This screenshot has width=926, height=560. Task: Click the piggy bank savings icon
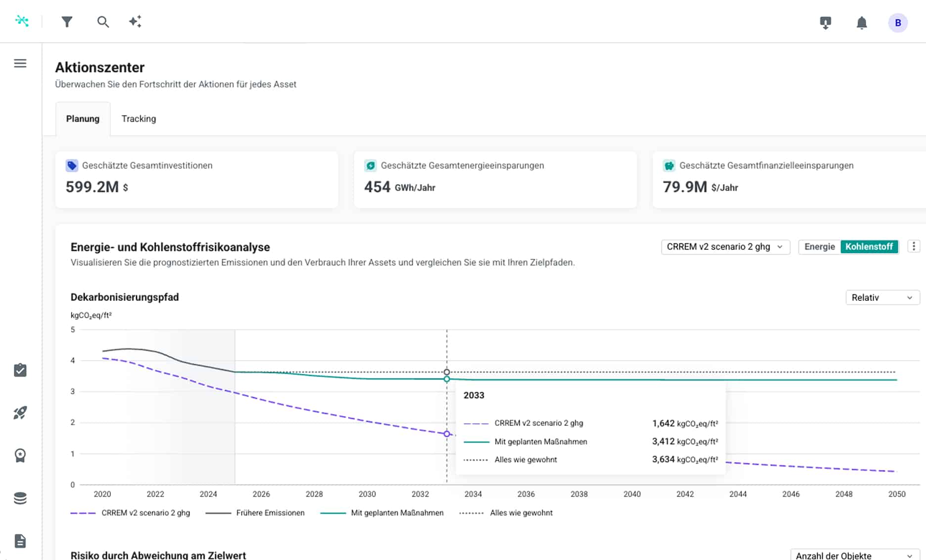click(x=669, y=166)
